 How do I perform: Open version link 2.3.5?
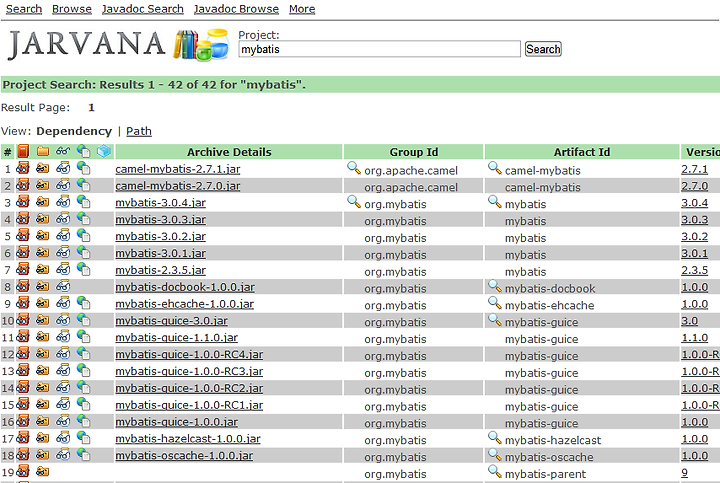point(694,270)
